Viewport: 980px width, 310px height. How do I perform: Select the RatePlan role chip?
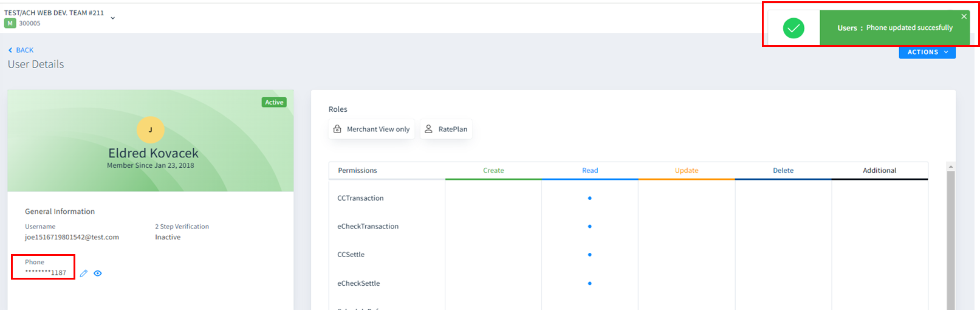pyautogui.click(x=446, y=129)
